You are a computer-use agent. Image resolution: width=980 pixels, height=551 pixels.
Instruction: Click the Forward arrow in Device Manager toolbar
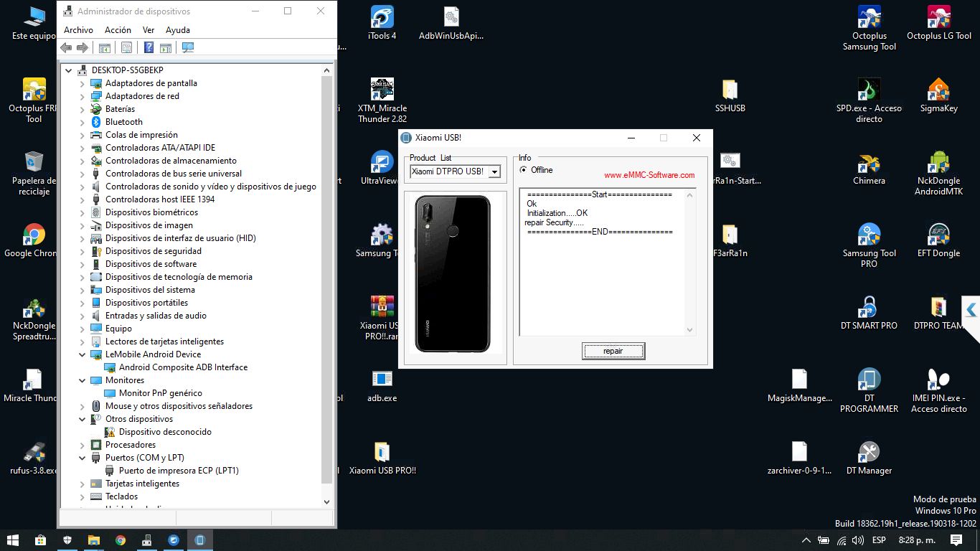[83, 47]
